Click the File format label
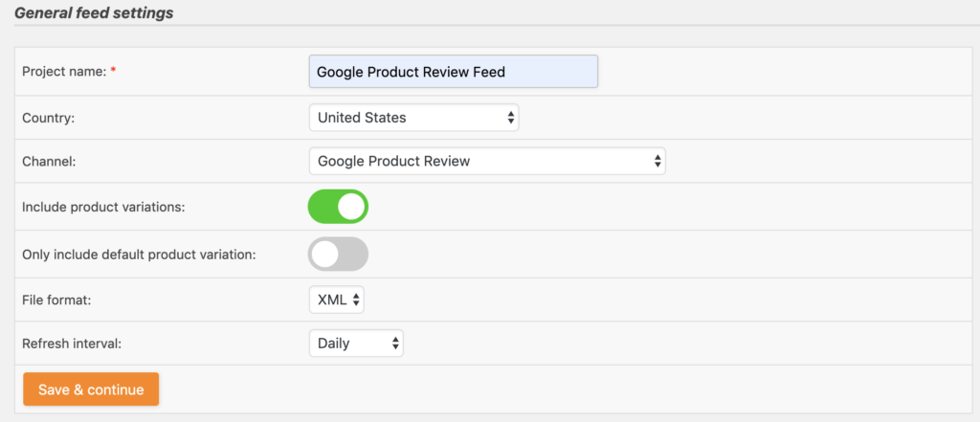Screen dimensions: 980x422 pos(58,300)
